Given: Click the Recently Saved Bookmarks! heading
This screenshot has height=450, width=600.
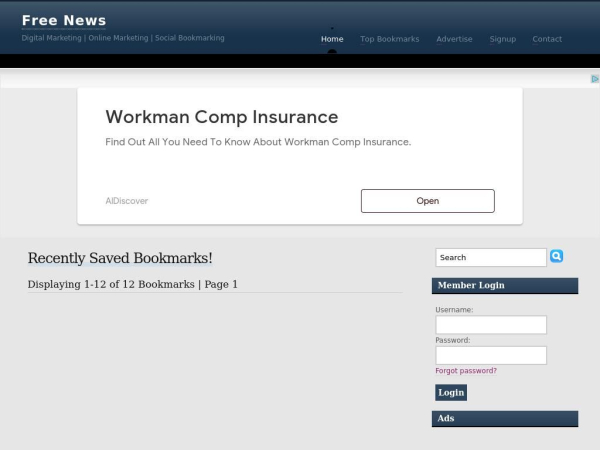Looking at the screenshot, I should (120, 258).
